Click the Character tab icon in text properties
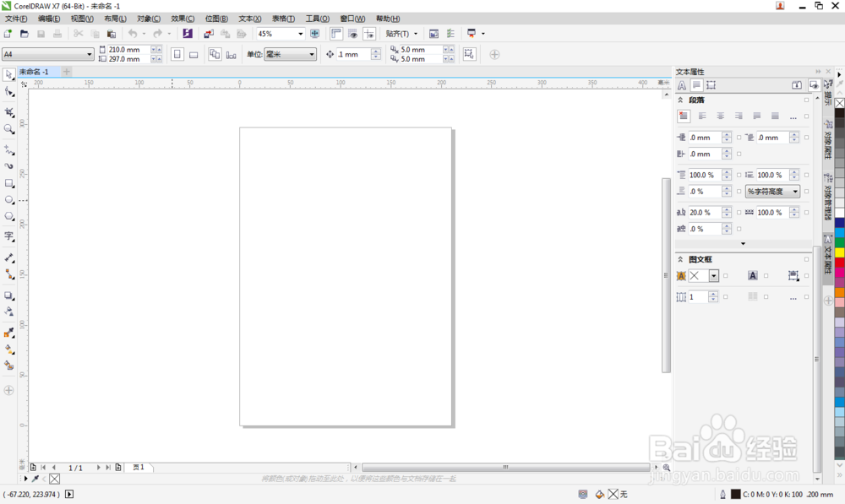845x504 pixels. coord(682,85)
